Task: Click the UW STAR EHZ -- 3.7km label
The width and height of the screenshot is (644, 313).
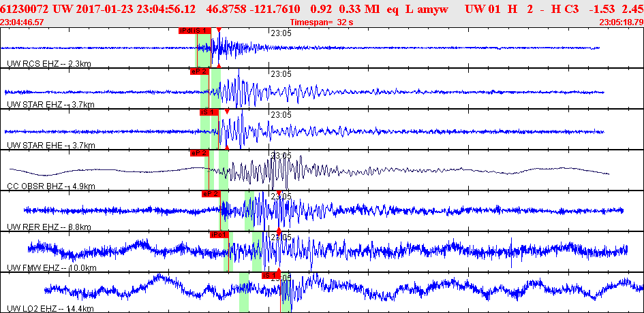Action: (50, 105)
